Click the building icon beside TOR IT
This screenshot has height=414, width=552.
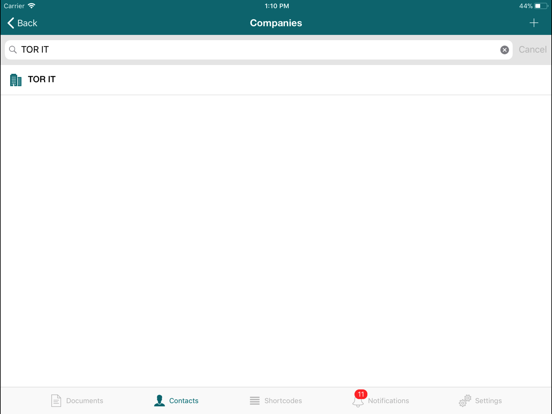tap(15, 80)
